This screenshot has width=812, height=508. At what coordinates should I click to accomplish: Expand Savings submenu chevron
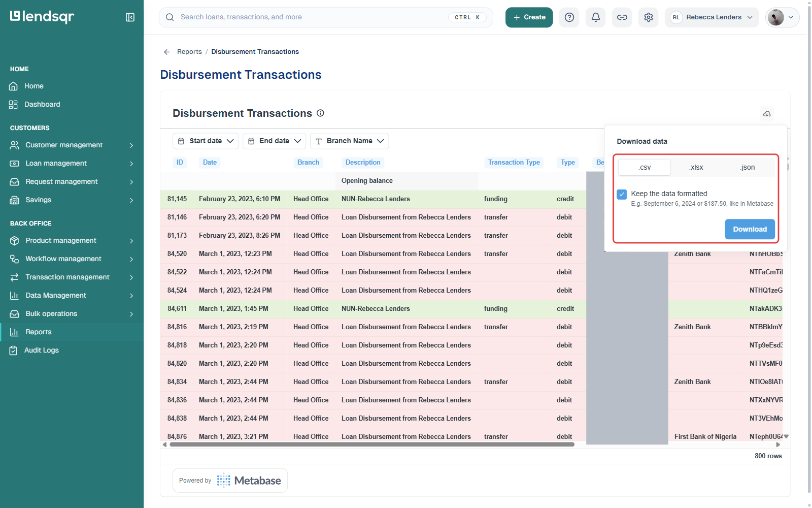pos(131,200)
